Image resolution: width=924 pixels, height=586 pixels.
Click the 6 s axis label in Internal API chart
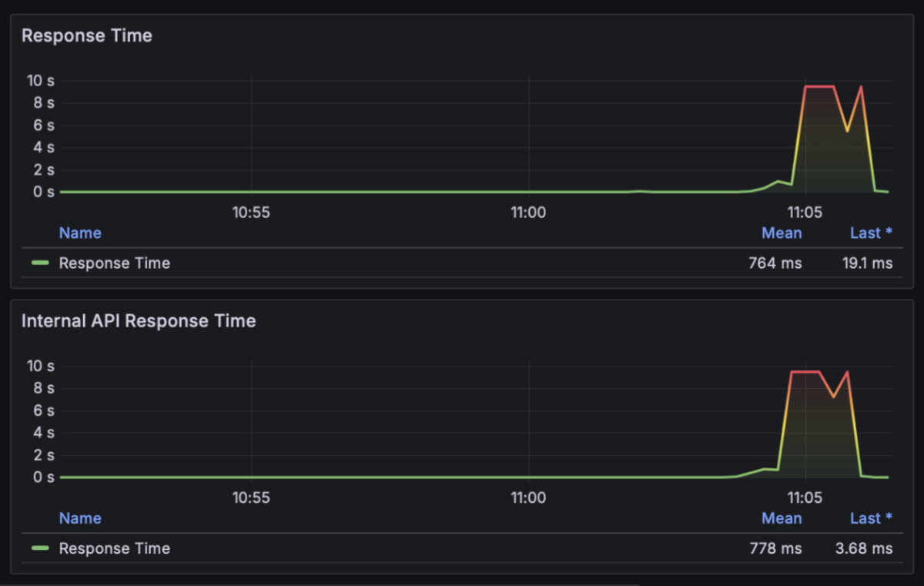click(x=44, y=410)
